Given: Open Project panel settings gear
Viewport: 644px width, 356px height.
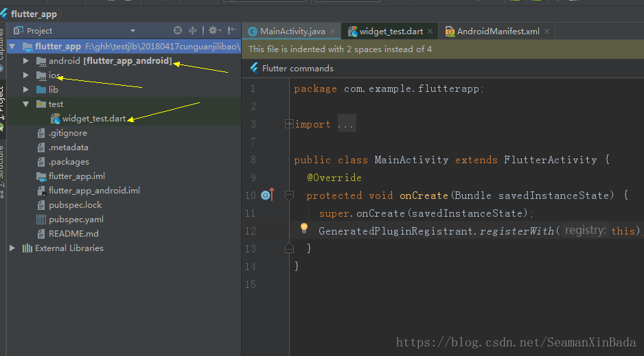Looking at the screenshot, I should pyautogui.click(x=214, y=30).
